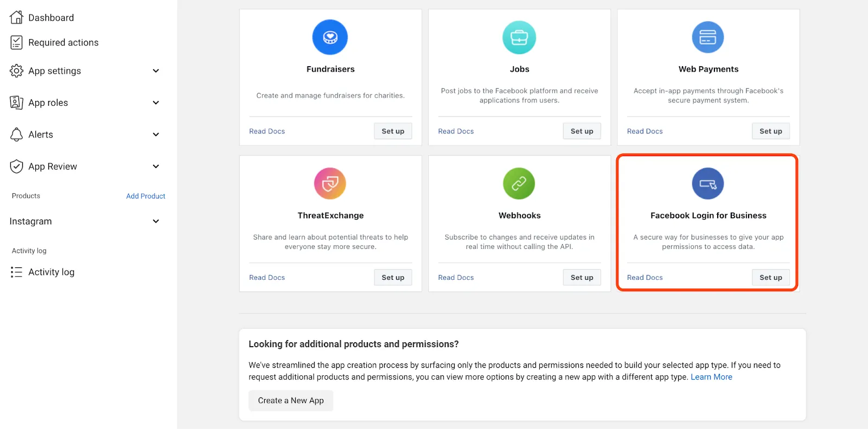Click the Webhooks card title
The height and width of the screenshot is (429, 868).
(x=520, y=216)
